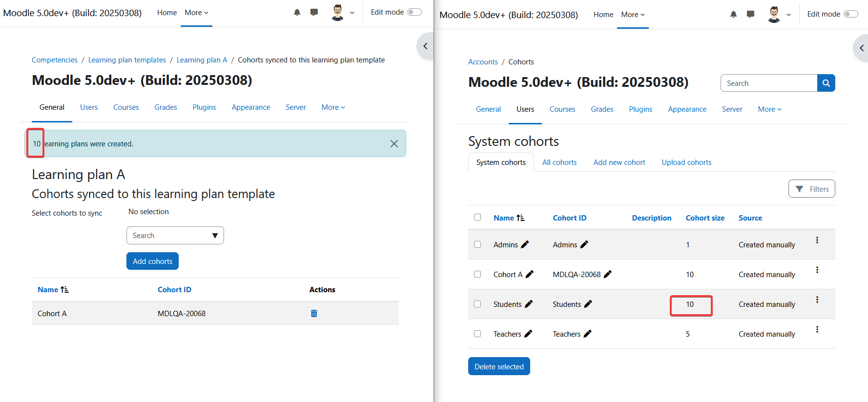This screenshot has height=402, width=868.
Task: Expand admin tabs More in right window
Action: coord(770,109)
